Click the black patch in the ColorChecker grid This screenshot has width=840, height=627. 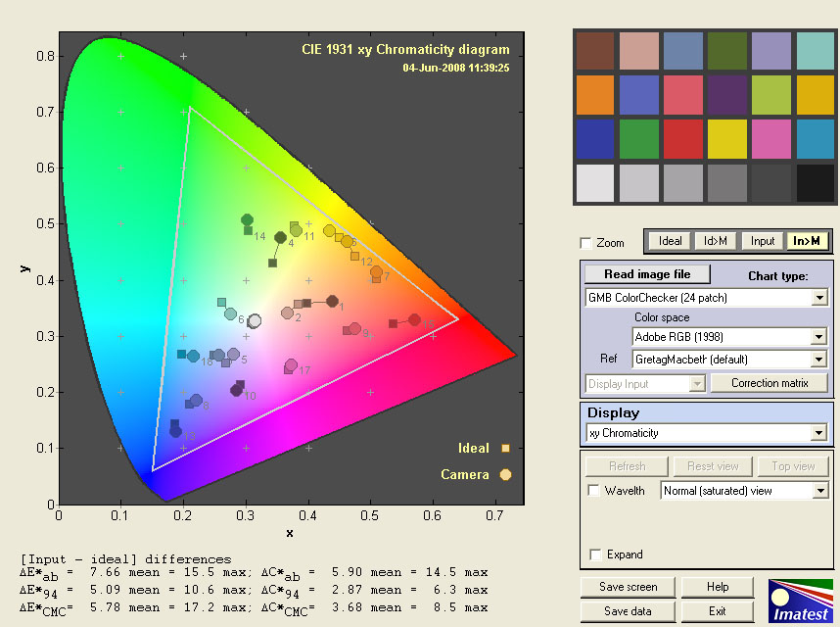click(815, 183)
